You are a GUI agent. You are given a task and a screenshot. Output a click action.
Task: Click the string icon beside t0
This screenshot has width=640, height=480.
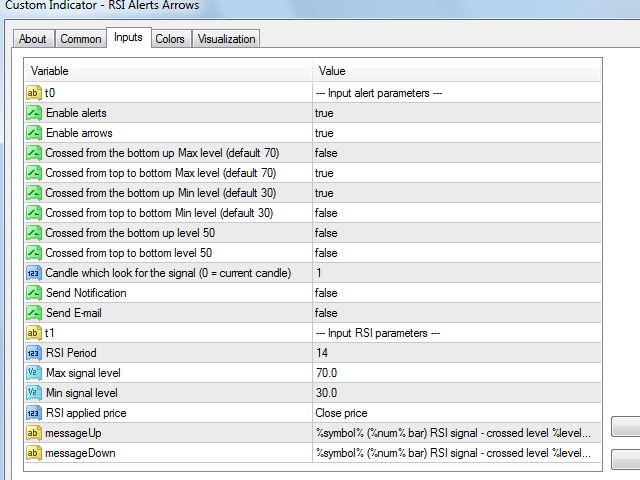coord(34,93)
